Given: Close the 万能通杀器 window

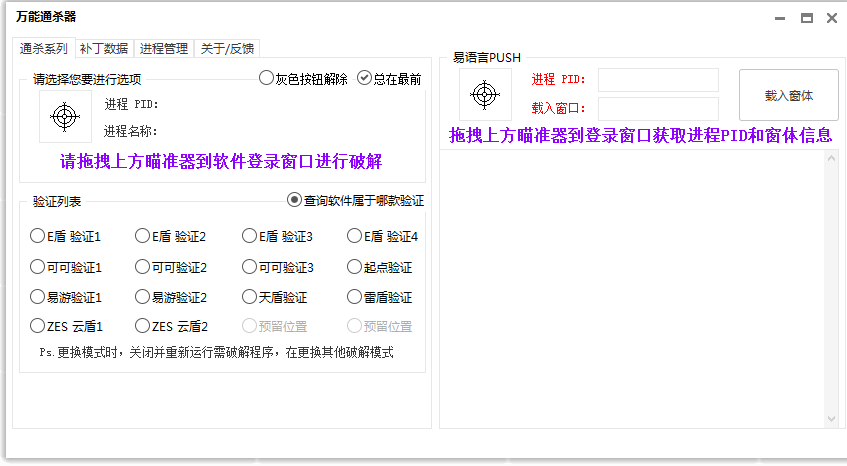Looking at the screenshot, I should point(832,18).
